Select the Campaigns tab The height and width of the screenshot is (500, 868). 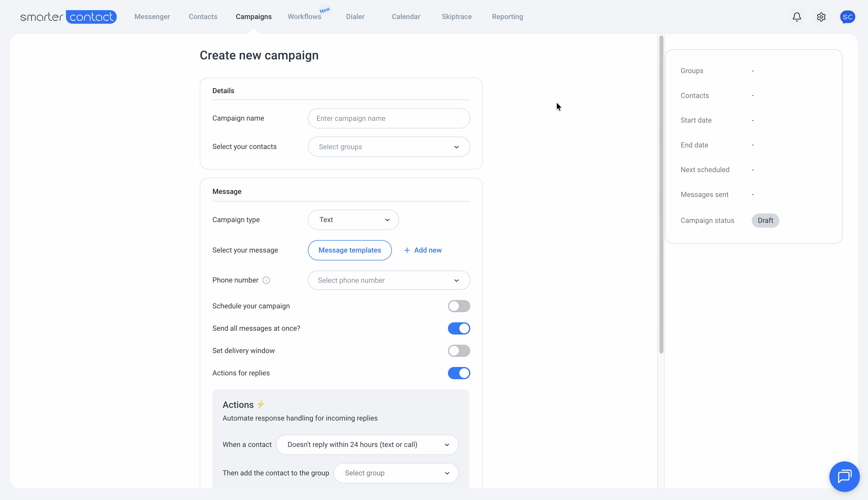[x=254, y=17]
